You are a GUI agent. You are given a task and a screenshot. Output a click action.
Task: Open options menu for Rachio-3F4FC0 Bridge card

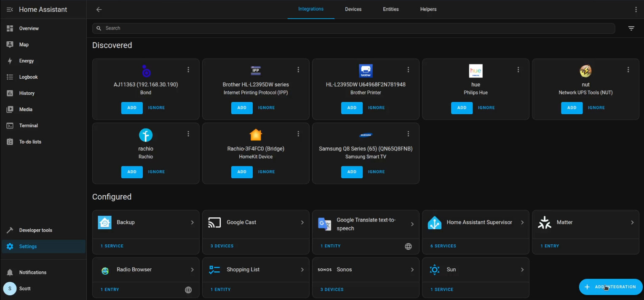pos(298,134)
